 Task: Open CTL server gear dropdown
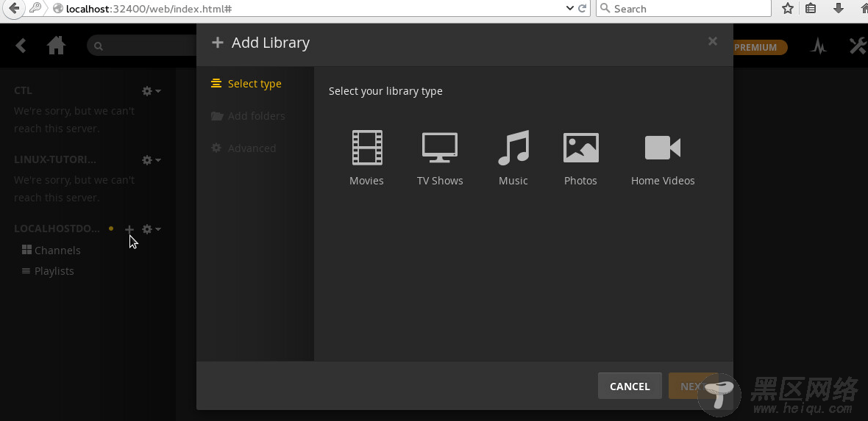[151, 90]
